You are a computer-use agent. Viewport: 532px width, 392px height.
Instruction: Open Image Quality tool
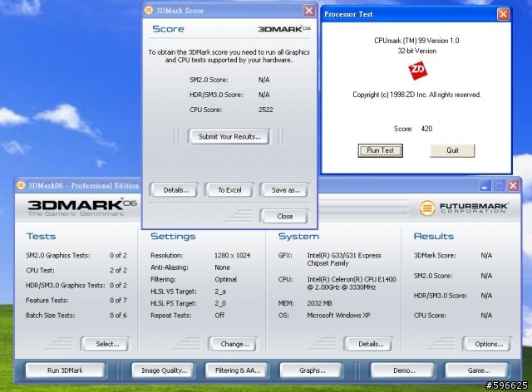click(164, 370)
